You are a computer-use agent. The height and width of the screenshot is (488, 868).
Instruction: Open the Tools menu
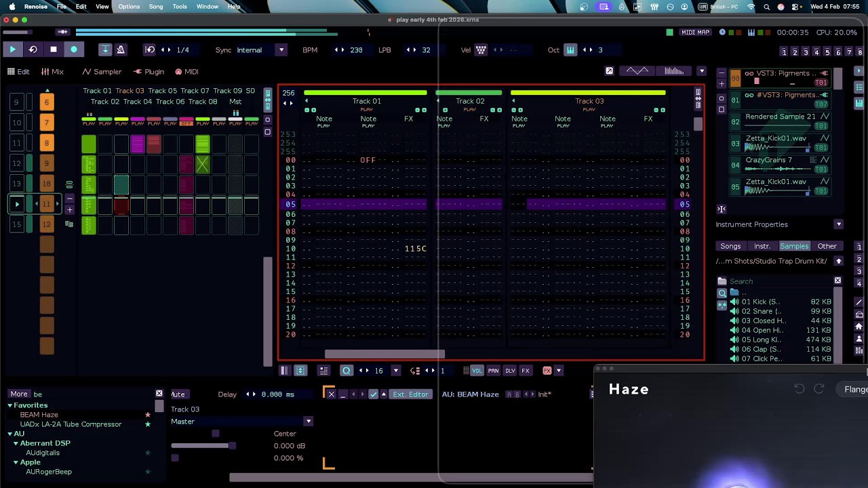180,7
